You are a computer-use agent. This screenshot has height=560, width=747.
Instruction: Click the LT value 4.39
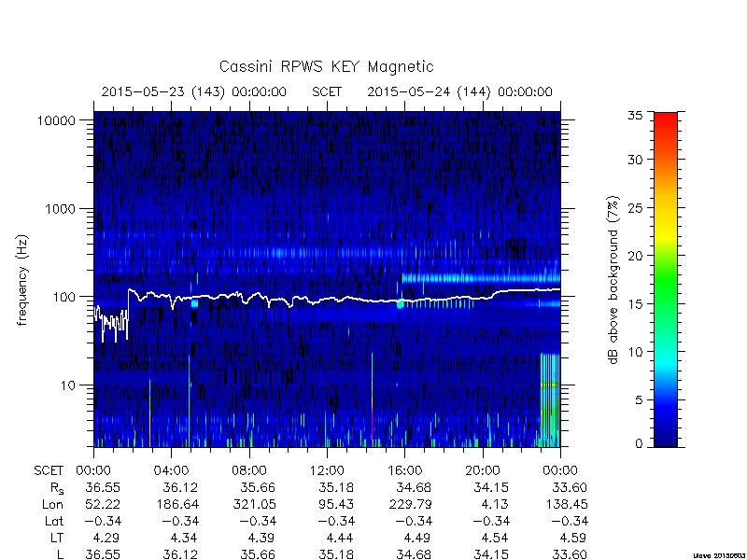[262, 538]
